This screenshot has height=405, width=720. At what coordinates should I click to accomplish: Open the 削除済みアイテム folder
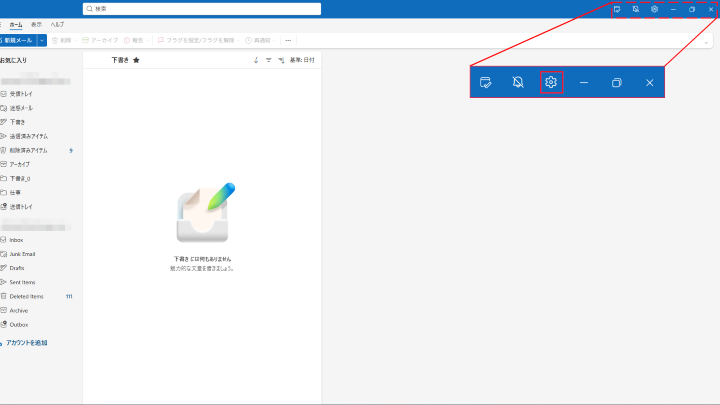click(x=28, y=150)
